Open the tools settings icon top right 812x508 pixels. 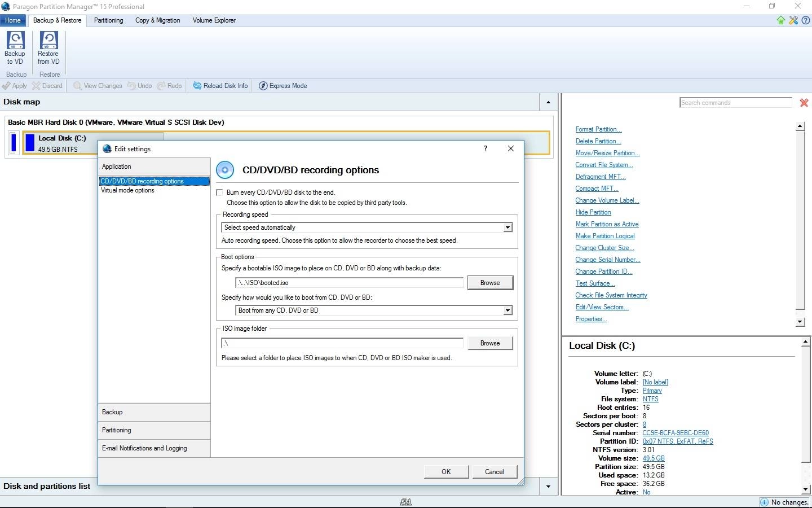tap(793, 20)
